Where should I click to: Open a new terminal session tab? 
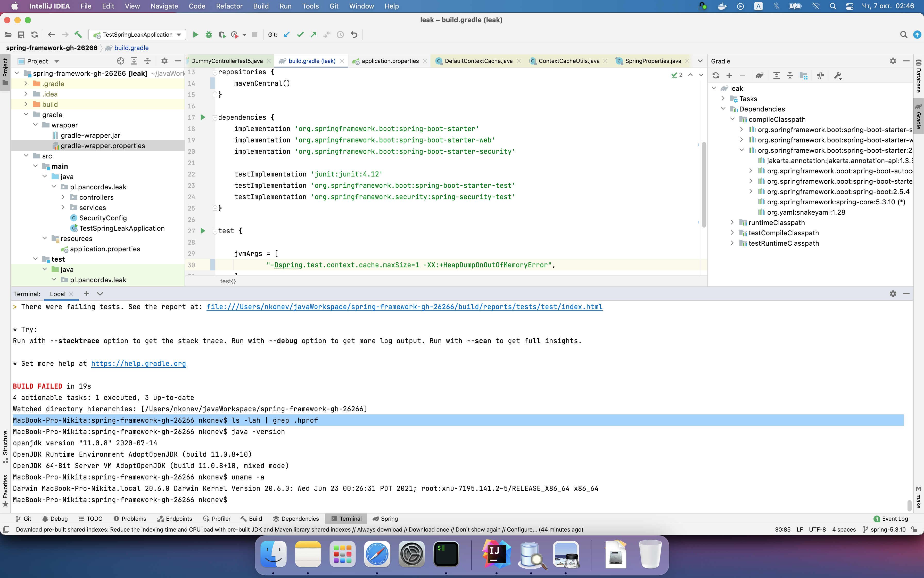tap(87, 294)
